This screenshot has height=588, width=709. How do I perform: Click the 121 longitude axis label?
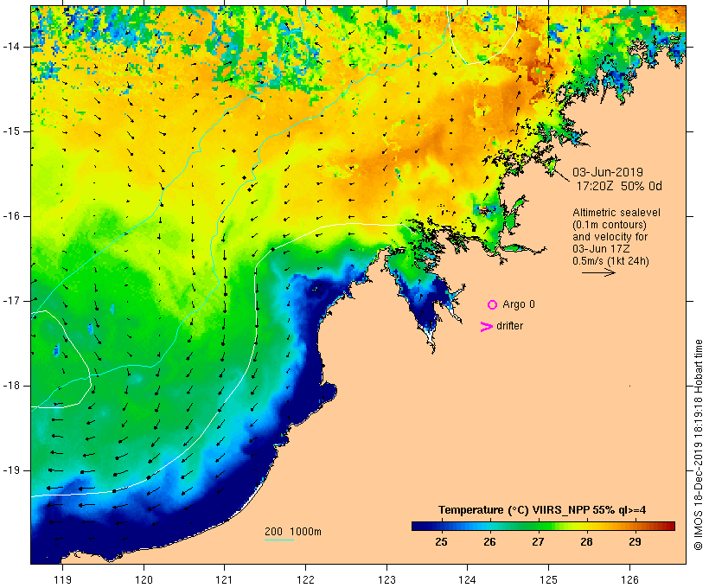click(x=224, y=579)
